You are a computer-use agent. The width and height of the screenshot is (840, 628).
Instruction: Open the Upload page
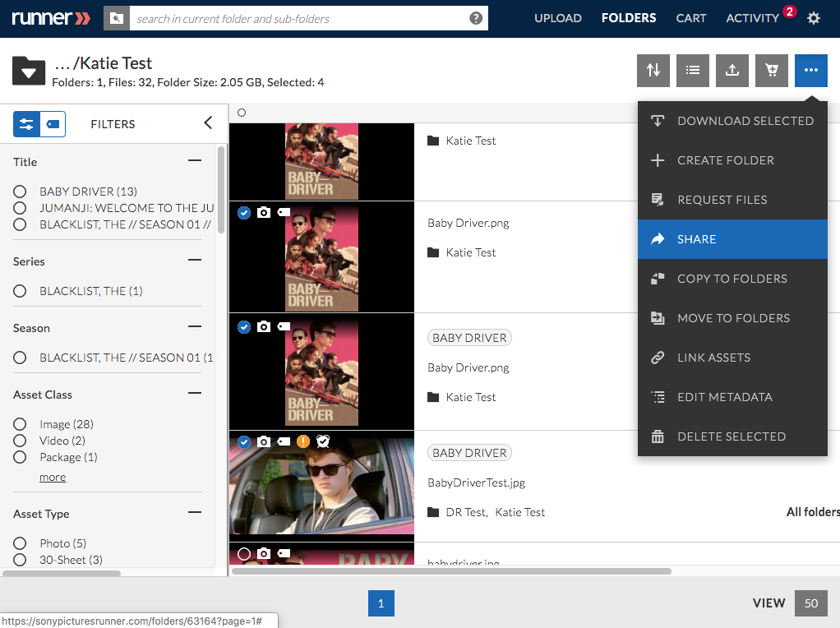pos(558,18)
